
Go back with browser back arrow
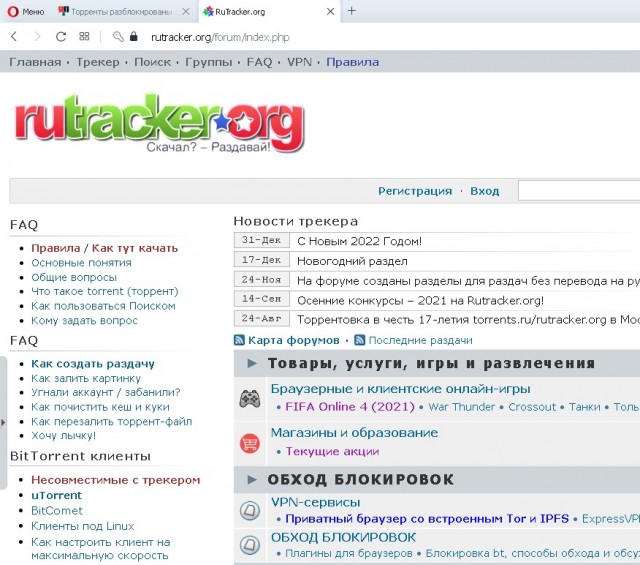pyautogui.click(x=14, y=37)
